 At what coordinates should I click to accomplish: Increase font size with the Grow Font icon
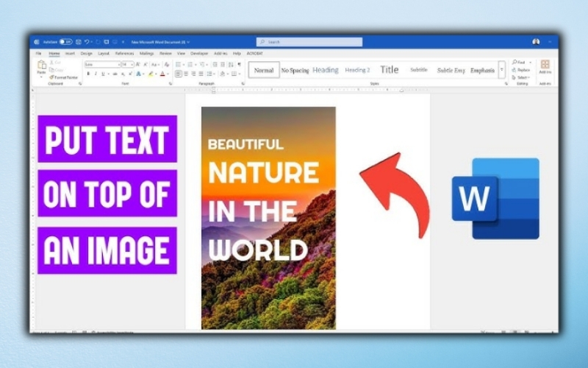point(138,65)
